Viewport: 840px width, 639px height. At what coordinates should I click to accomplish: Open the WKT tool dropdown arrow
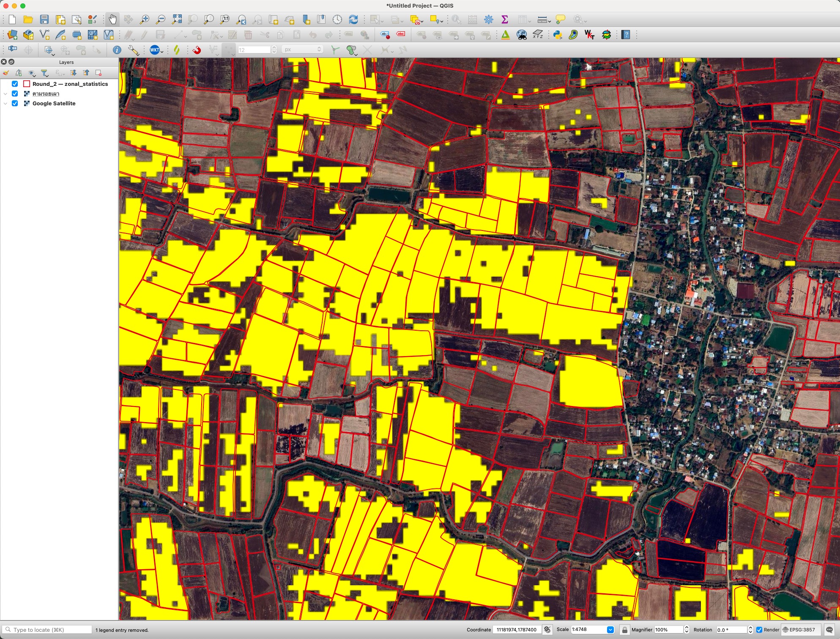(x=162, y=51)
